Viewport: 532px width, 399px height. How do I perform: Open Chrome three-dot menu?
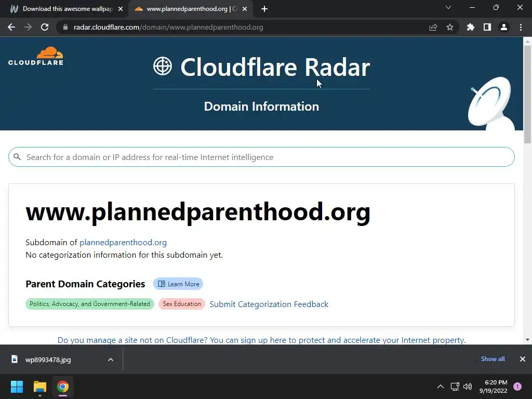521,27
